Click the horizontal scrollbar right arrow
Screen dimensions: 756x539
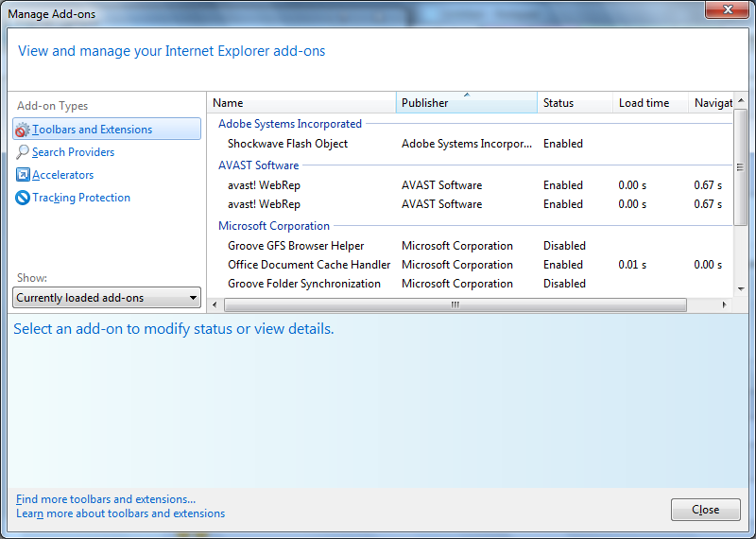[x=724, y=305]
